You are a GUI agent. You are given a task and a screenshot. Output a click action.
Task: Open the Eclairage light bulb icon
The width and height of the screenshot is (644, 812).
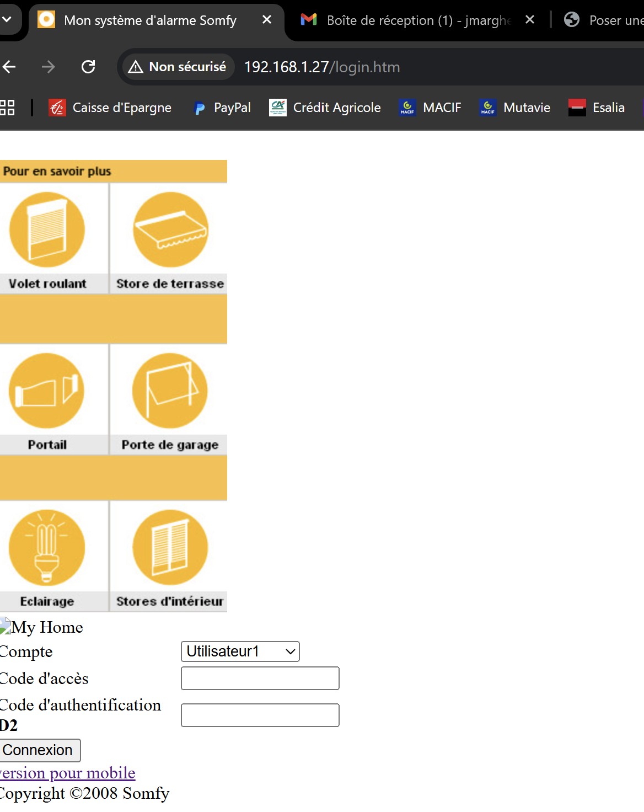coord(47,547)
